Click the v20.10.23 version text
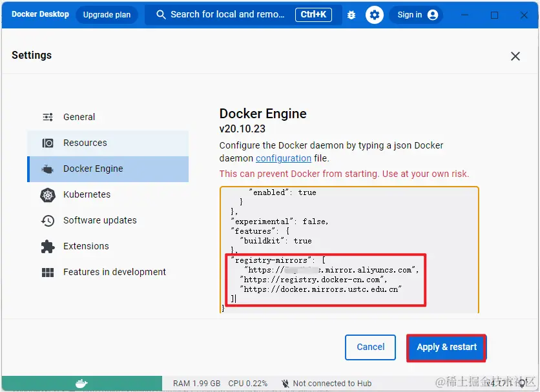540x392 pixels. 242,129
